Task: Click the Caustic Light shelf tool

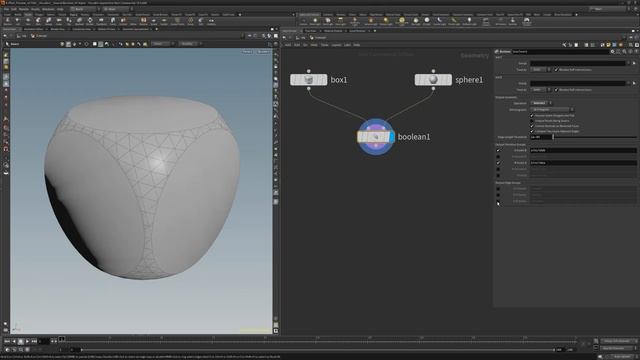Action: pos(440,21)
